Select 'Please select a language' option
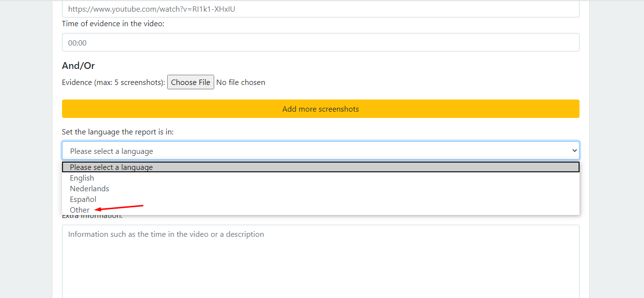Image resolution: width=644 pixels, height=298 pixels. [320, 167]
